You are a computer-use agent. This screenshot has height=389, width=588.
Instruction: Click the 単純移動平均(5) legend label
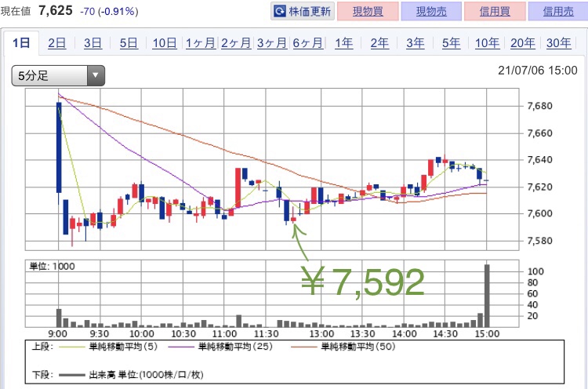(x=123, y=347)
